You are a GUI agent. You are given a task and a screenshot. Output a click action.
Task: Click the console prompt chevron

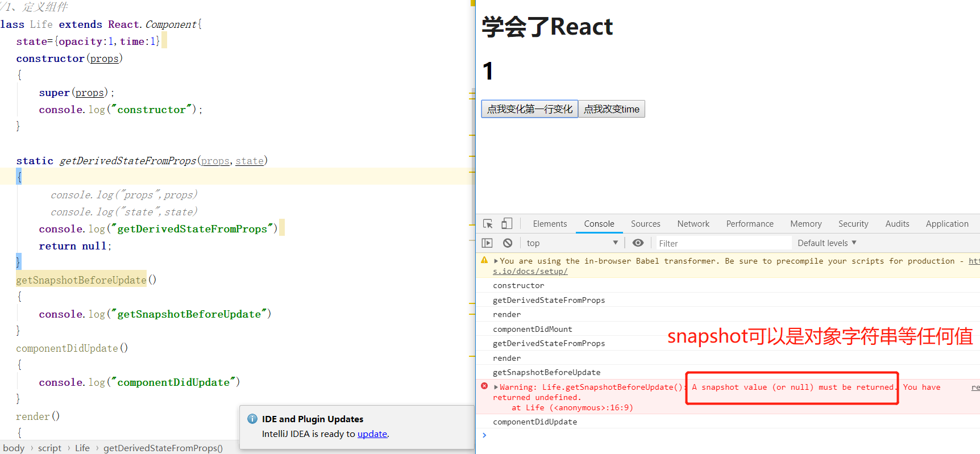[484, 435]
